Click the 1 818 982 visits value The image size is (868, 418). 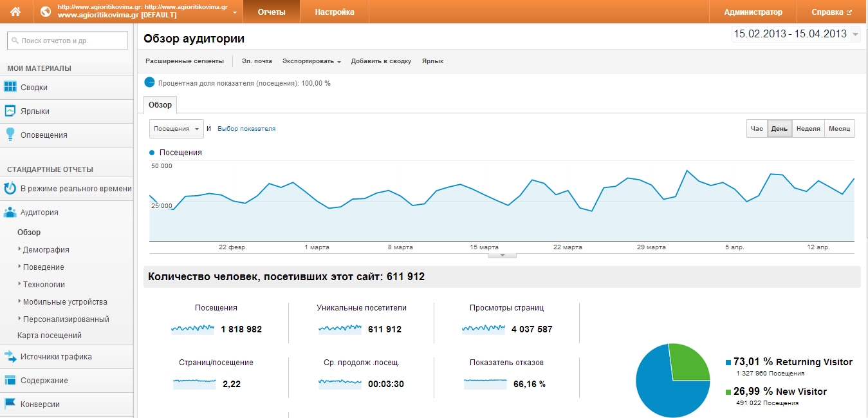241,329
